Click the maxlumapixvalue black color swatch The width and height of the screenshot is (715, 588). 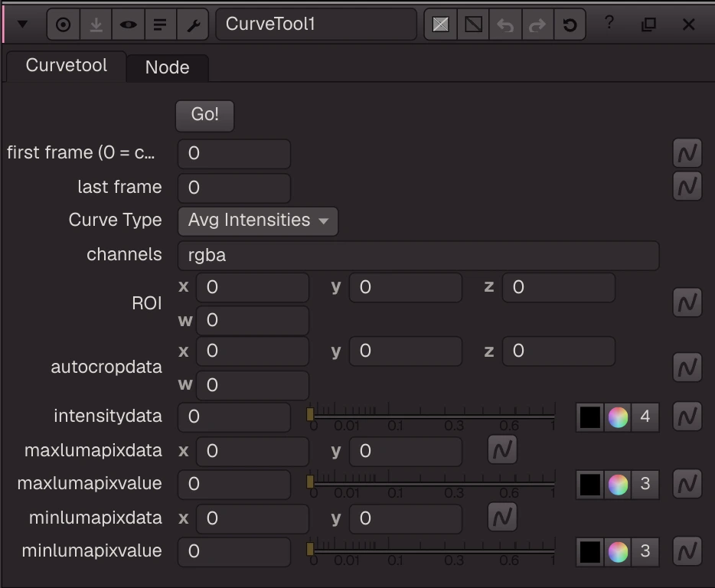(x=589, y=485)
